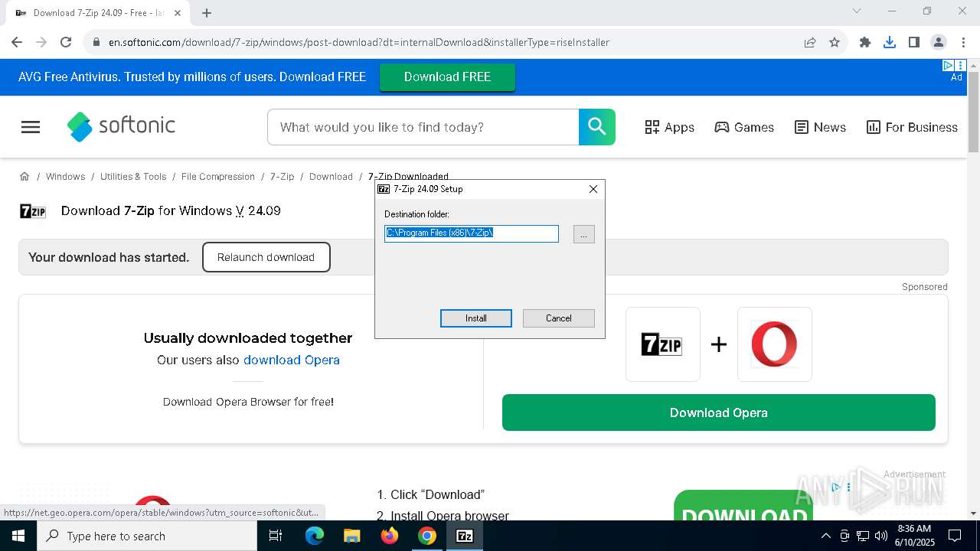Launch Microsoft Edge from the taskbar

coord(315,536)
